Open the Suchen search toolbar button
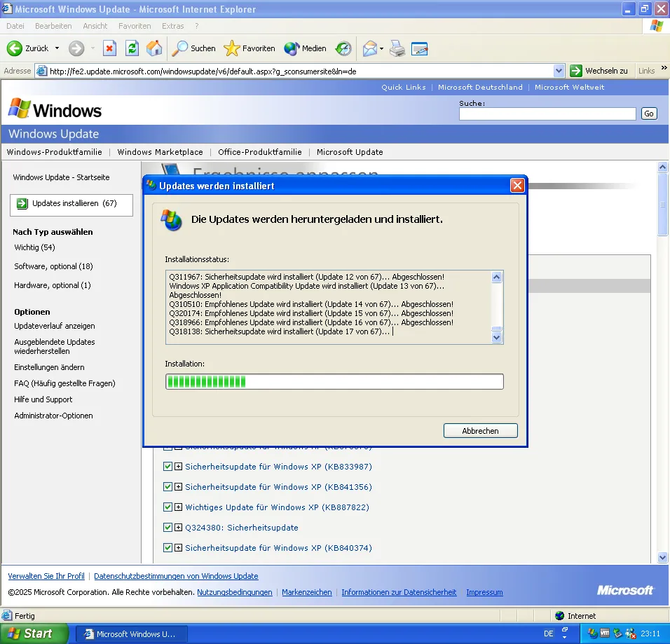The image size is (670, 644). point(194,48)
